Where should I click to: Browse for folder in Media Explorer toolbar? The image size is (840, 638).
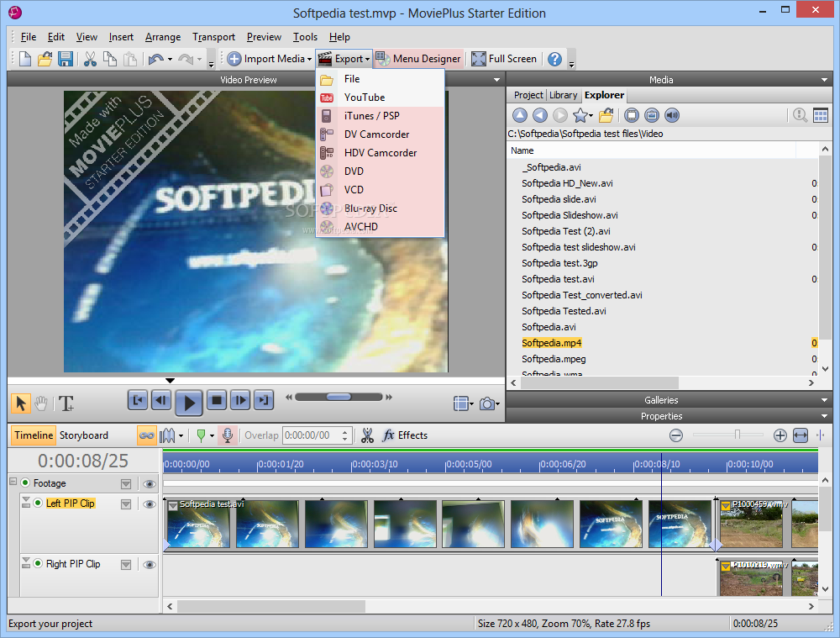[x=606, y=115]
